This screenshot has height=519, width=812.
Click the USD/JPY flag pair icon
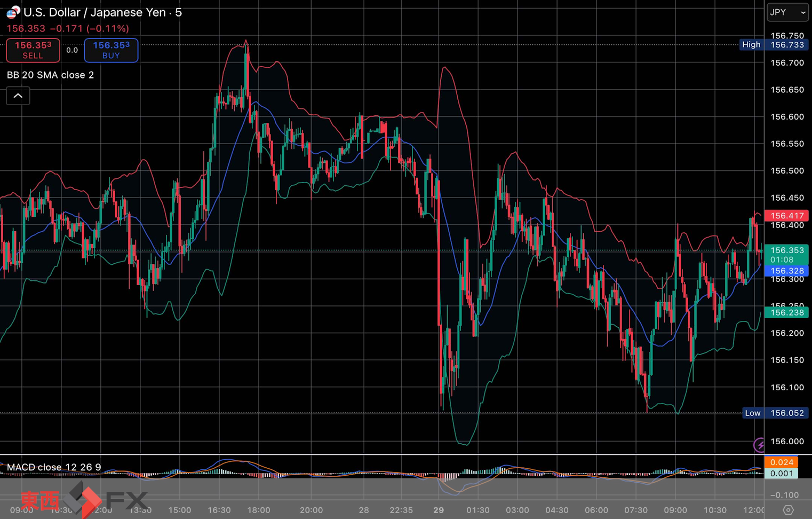pos(13,12)
